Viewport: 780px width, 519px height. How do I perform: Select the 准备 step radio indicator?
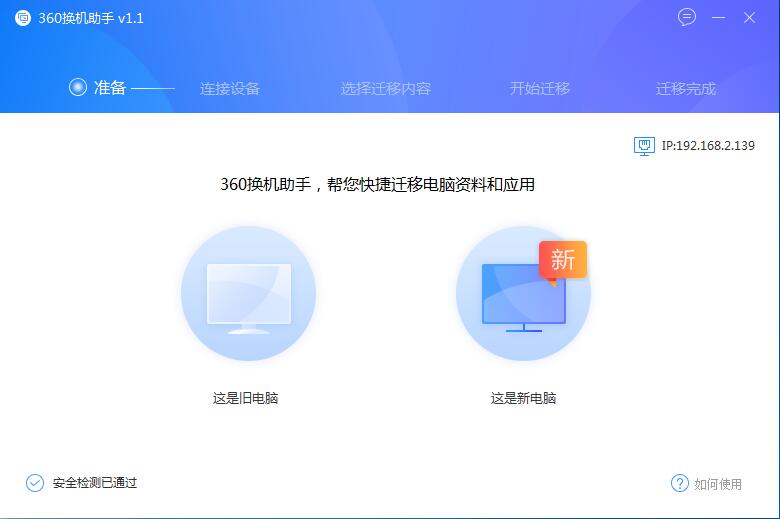coord(78,87)
